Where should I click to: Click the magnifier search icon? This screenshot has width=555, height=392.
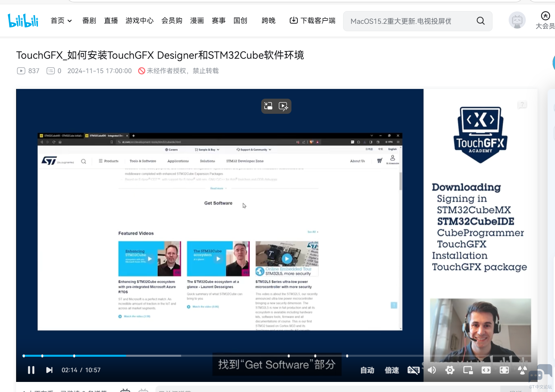tap(480, 21)
